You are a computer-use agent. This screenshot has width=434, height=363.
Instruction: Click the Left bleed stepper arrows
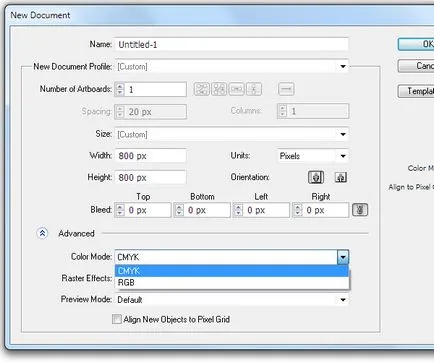point(238,210)
